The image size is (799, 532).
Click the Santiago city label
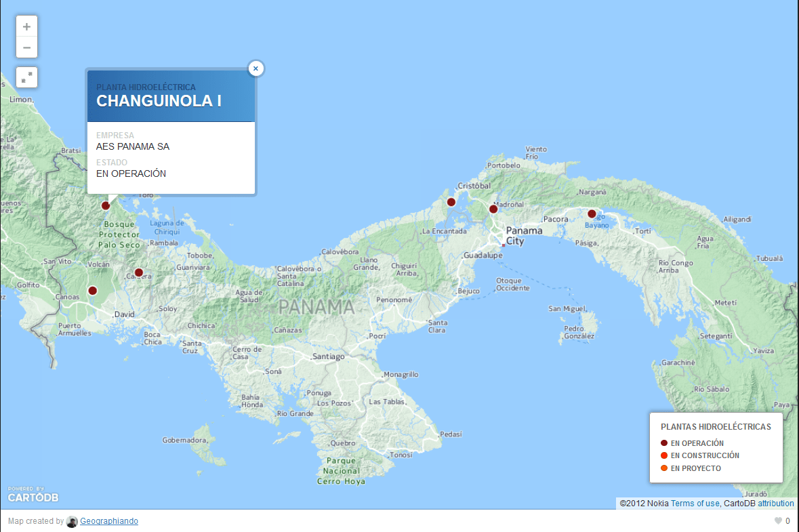point(328,356)
